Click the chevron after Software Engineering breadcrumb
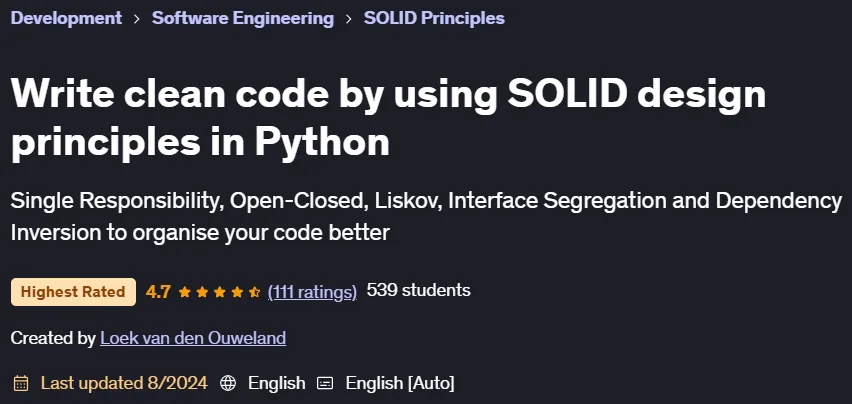The width and height of the screenshot is (852, 404). coord(349,19)
